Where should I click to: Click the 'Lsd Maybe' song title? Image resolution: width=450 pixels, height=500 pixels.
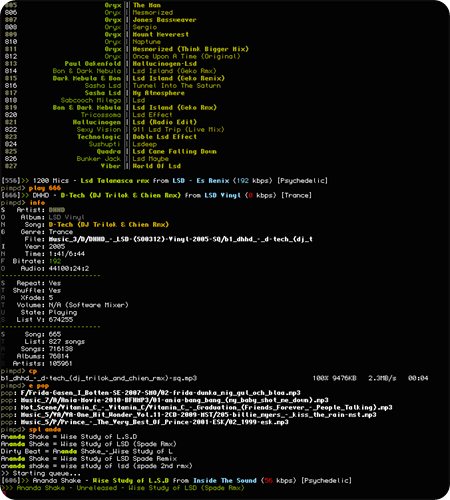151,159
